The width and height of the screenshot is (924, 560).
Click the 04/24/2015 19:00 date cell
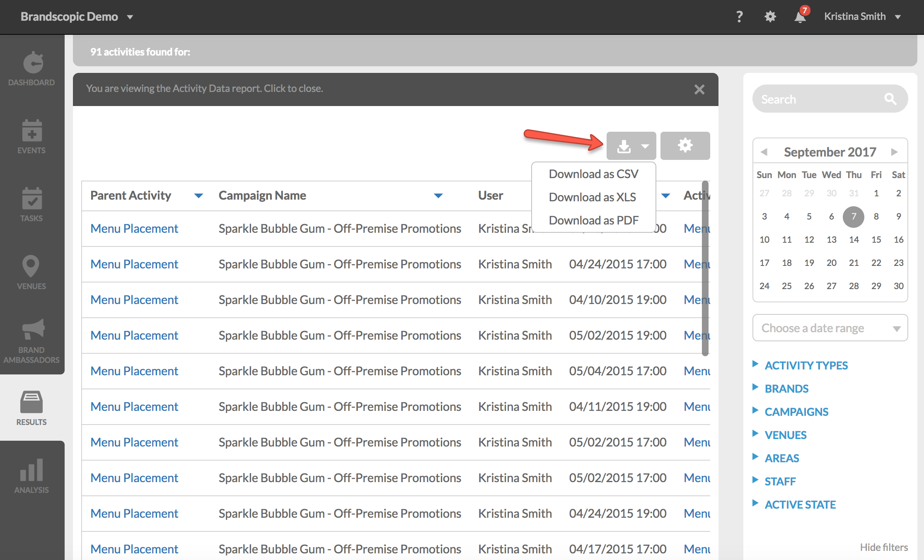tap(617, 514)
